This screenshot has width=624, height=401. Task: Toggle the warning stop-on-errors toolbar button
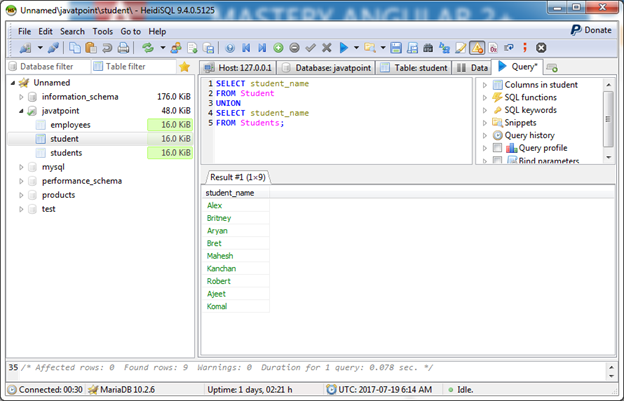[x=477, y=48]
